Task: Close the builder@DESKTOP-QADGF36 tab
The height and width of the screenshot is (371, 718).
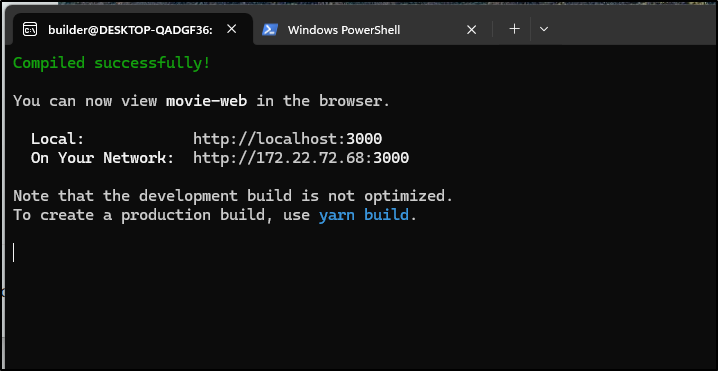Action: tap(232, 29)
